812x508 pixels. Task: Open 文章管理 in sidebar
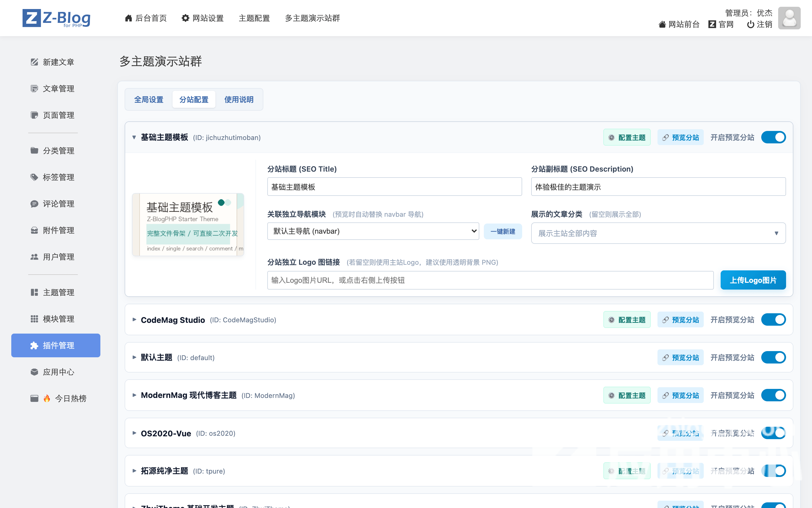point(56,89)
